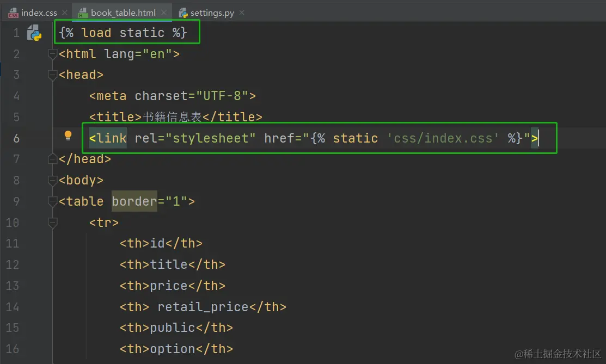This screenshot has width=606, height=364.
Task: Click the '<th>price</th>' line
Action: (x=173, y=286)
